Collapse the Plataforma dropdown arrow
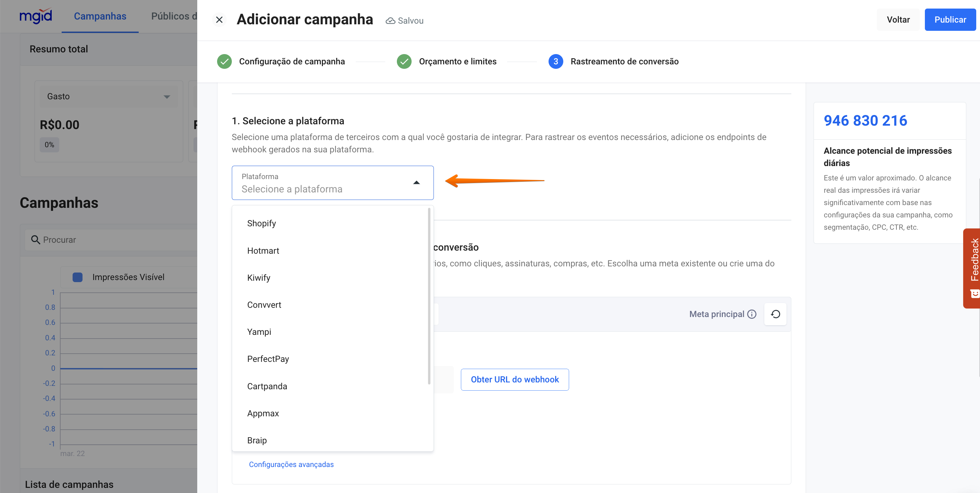The image size is (980, 493). (417, 182)
